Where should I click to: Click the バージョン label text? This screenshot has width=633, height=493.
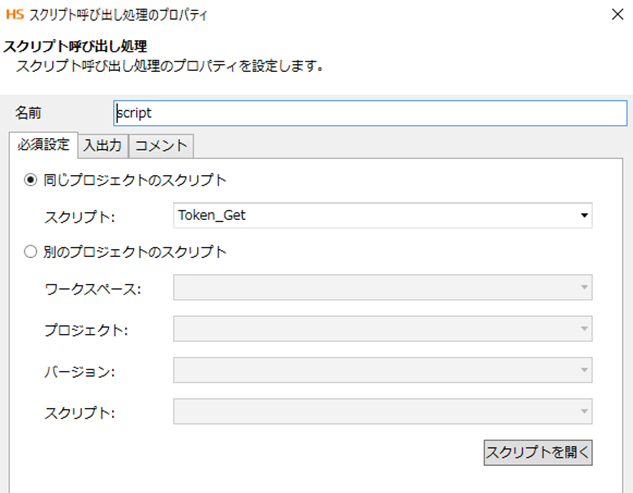tap(80, 371)
